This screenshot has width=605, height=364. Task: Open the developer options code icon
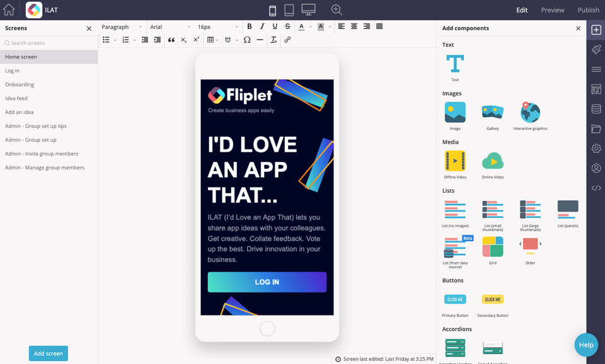click(596, 188)
